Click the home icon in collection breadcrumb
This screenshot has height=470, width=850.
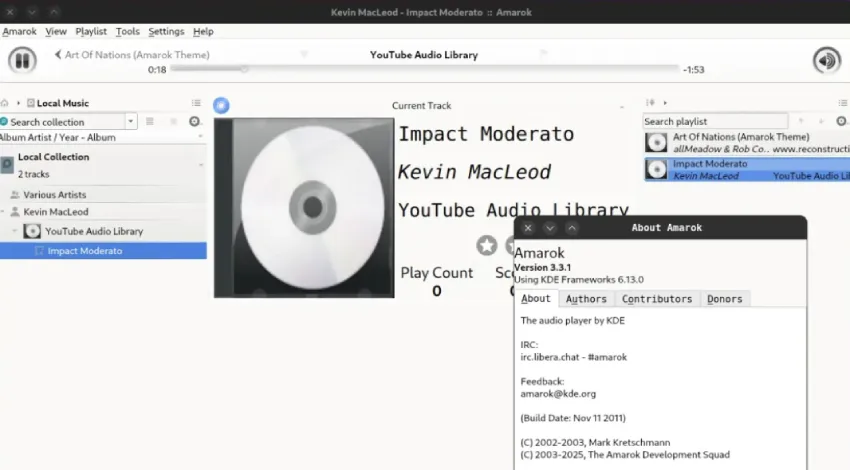click(x=5, y=103)
